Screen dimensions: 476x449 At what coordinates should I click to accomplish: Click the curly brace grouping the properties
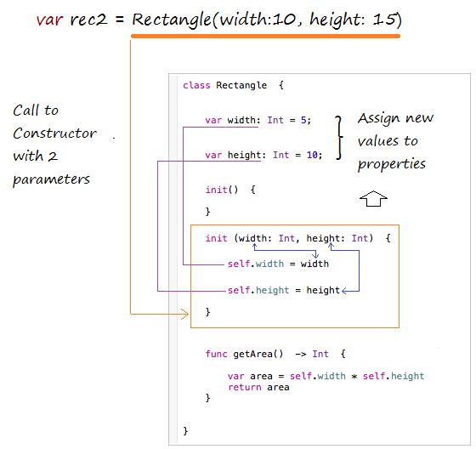(x=339, y=138)
